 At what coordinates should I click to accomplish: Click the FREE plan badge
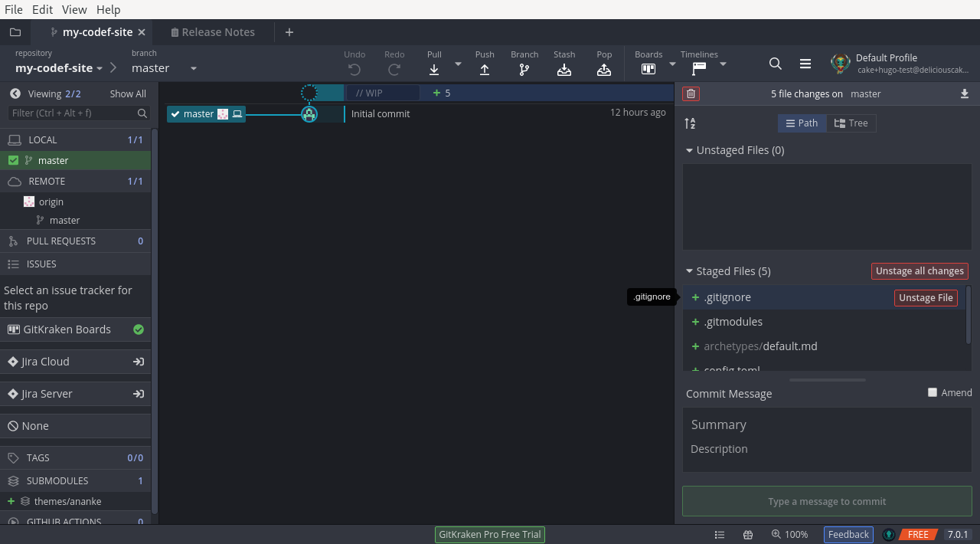coord(918,535)
